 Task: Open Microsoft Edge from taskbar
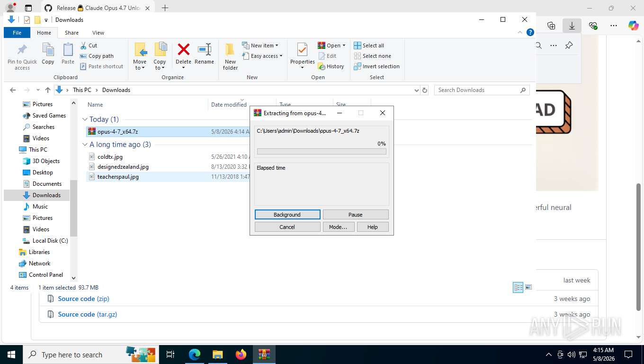[x=194, y=355]
